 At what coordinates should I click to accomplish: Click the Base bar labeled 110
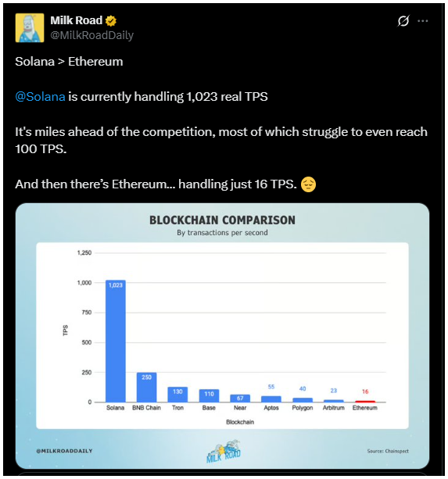(209, 395)
